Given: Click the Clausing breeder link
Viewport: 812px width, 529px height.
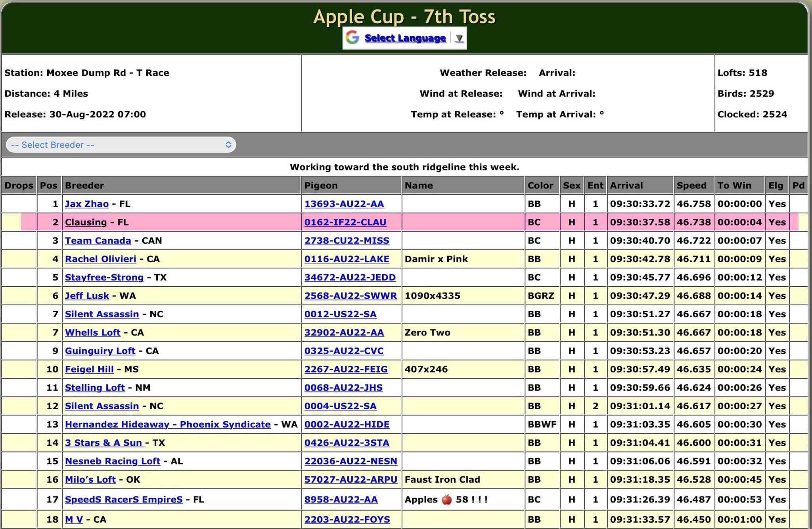Looking at the screenshot, I should click(86, 222).
